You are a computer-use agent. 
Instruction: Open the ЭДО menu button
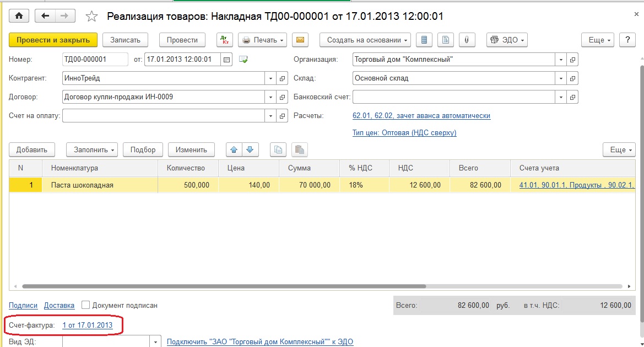pyautogui.click(x=506, y=40)
